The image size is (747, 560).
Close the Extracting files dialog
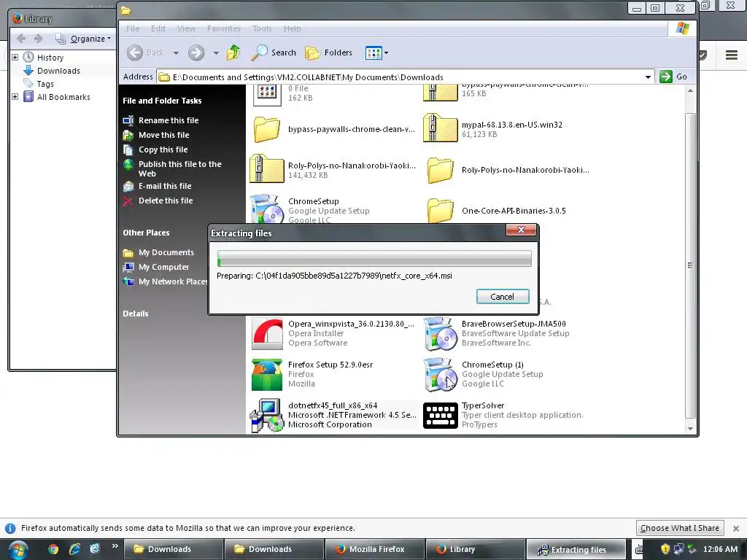tap(521, 230)
